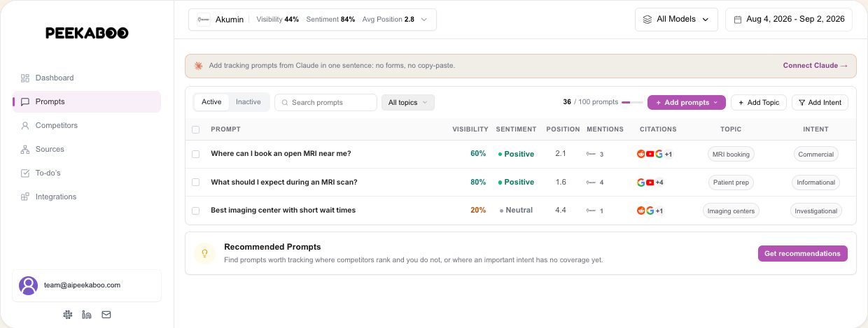Click the Patient prep topic tag
868x328 pixels.
tap(731, 182)
